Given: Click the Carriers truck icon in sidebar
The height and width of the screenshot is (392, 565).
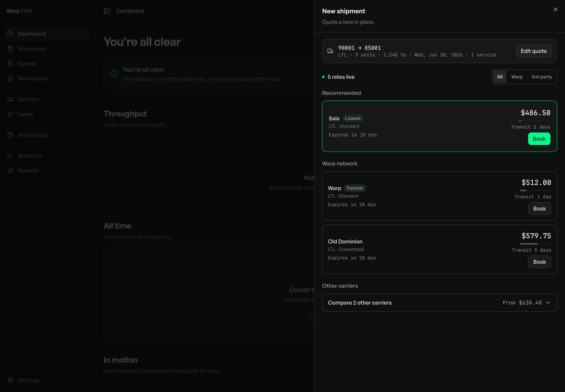Looking at the screenshot, I should [10, 99].
